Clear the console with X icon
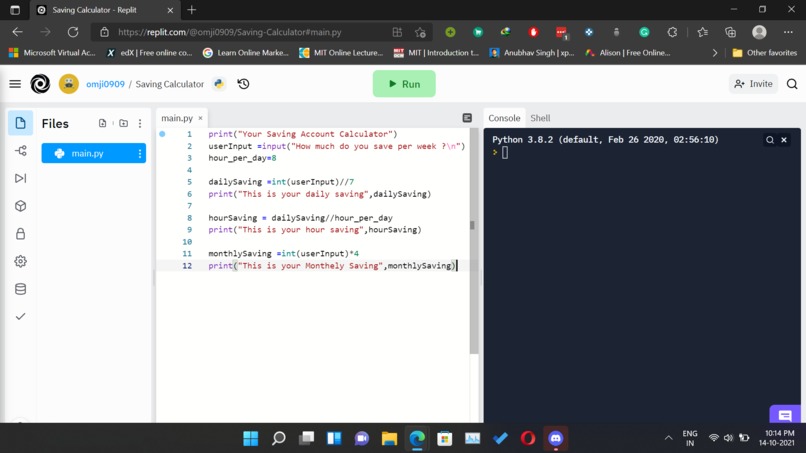The height and width of the screenshot is (453, 806). coord(784,140)
